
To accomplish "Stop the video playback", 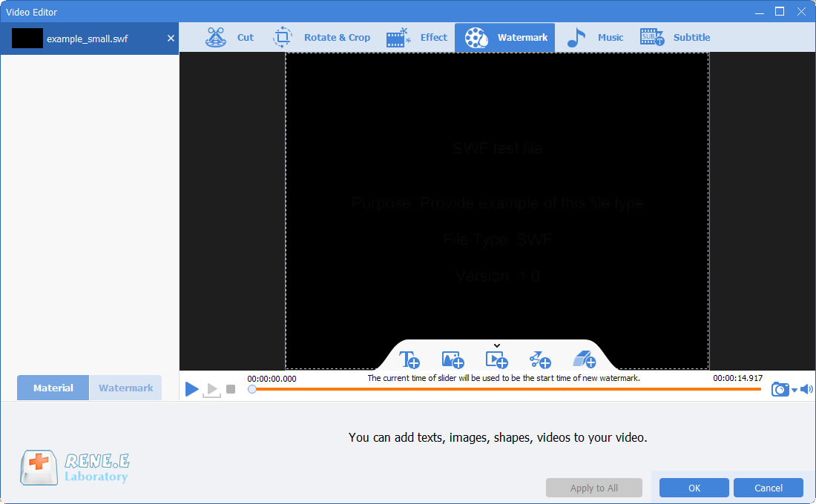I will tap(231, 389).
